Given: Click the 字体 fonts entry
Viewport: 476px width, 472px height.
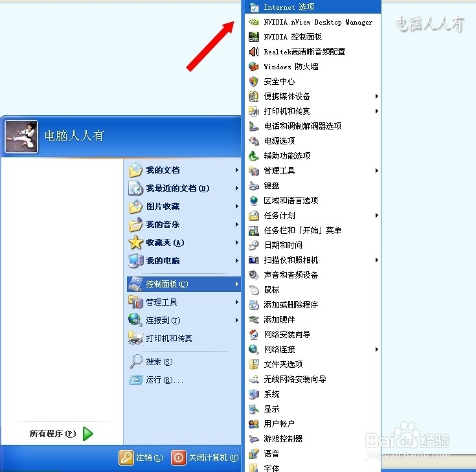Looking at the screenshot, I should [x=313, y=467].
